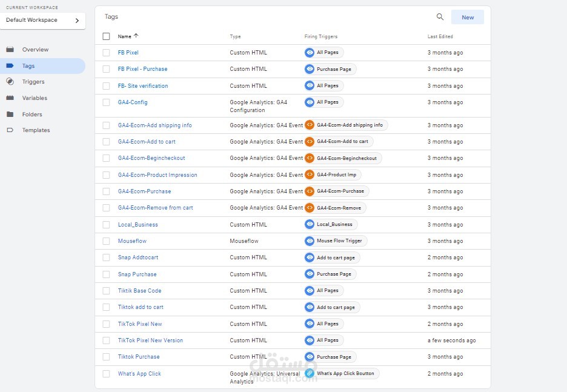567x392 pixels.
Task: Tick the checkbox for Snap Purchase tag
Action: 106,274
